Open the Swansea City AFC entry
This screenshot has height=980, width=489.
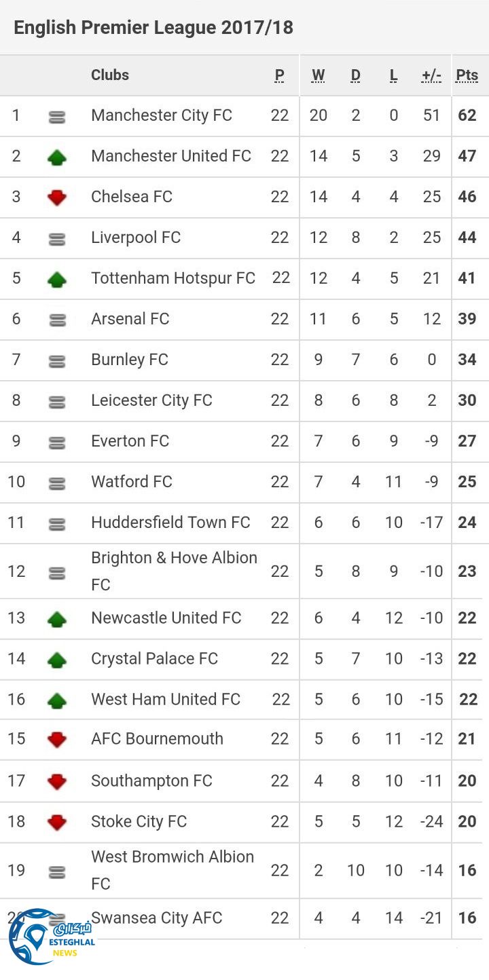coord(157,918)
